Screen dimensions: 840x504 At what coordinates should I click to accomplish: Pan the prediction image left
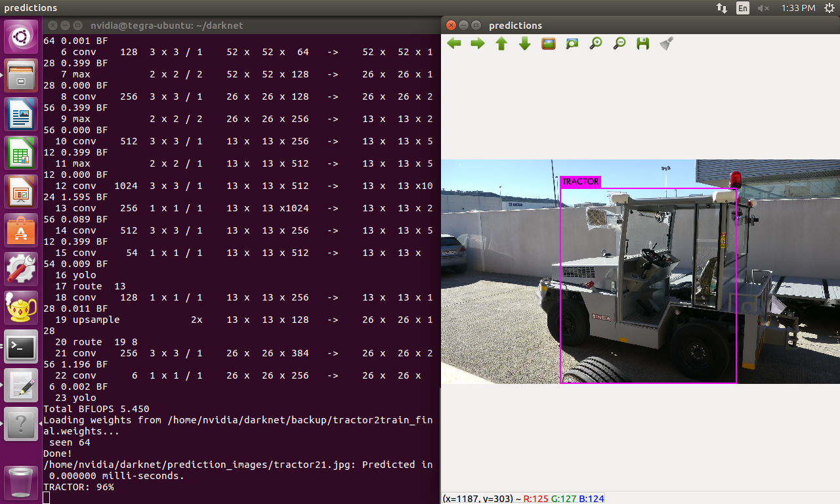pyautogui.click(x=453, y=43)
